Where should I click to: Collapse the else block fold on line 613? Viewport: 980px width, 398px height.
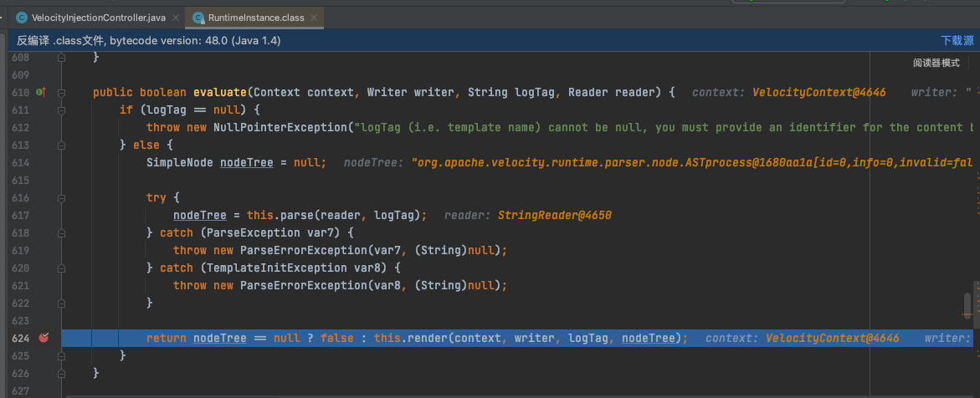pyautogui.click(x=61, y=145)
